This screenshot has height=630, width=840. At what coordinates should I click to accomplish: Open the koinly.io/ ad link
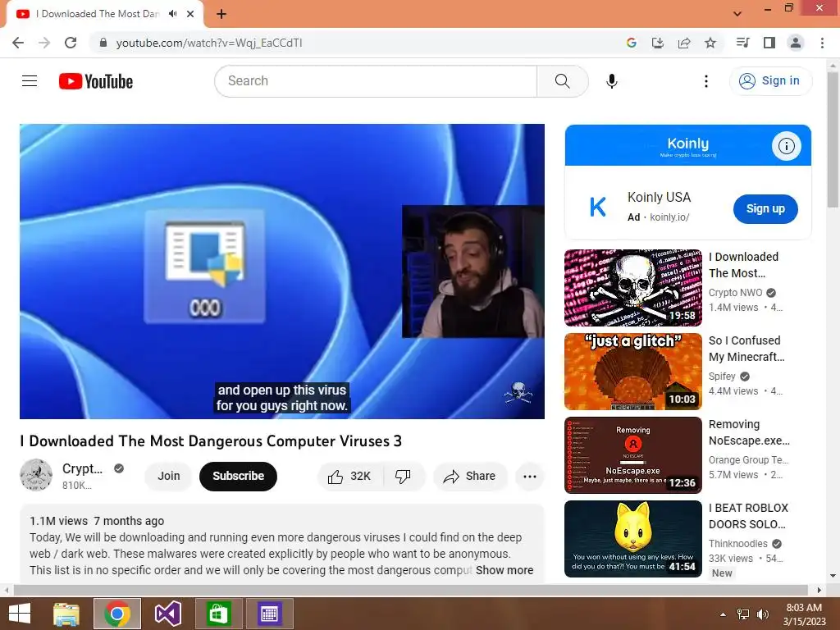[669, 217]
